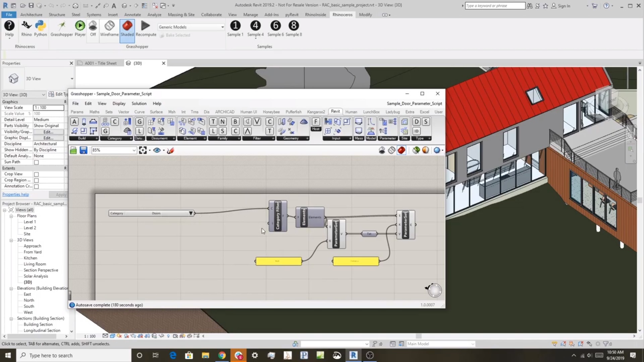Enable wireframe preview in canvas toolbar
The image size is (644, 362).
pyautogui.click(x=392, y=150)
